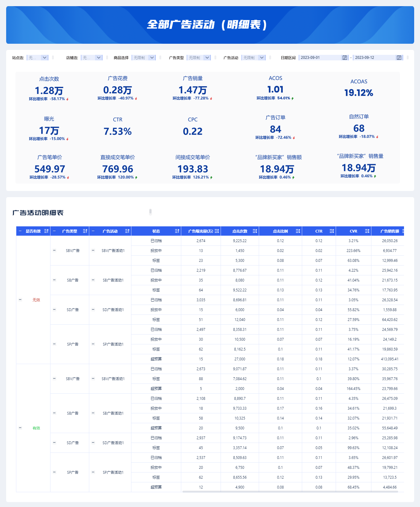Image resolution: width=420 pixels, height=507 pixels.
Task: Click the 广告活动明细表 section title
Action: pos(38,213)
